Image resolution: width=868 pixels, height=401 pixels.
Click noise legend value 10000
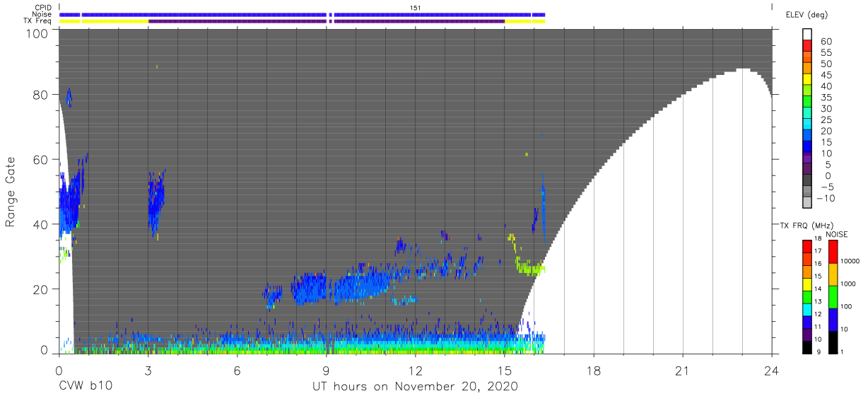pos(850,261)
